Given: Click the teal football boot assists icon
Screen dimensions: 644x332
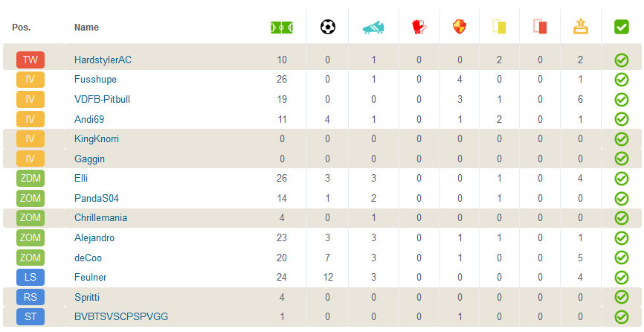Looking at the screenshot, I should pos(373,28).
